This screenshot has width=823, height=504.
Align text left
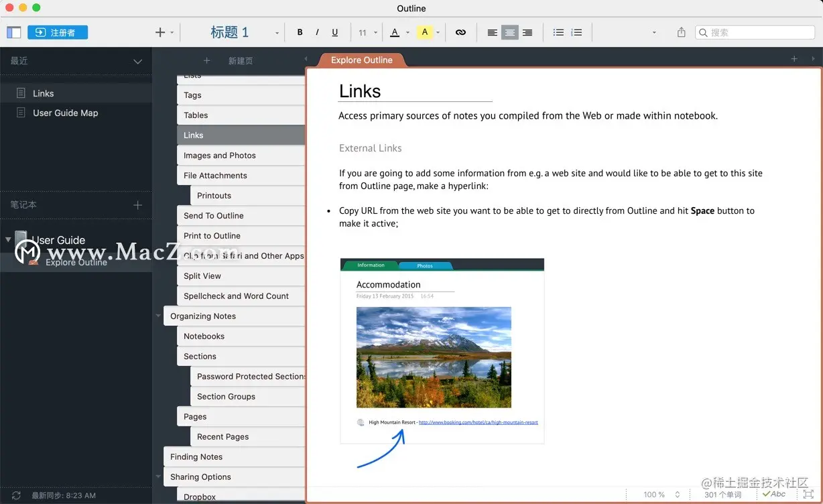click(493, 32)
